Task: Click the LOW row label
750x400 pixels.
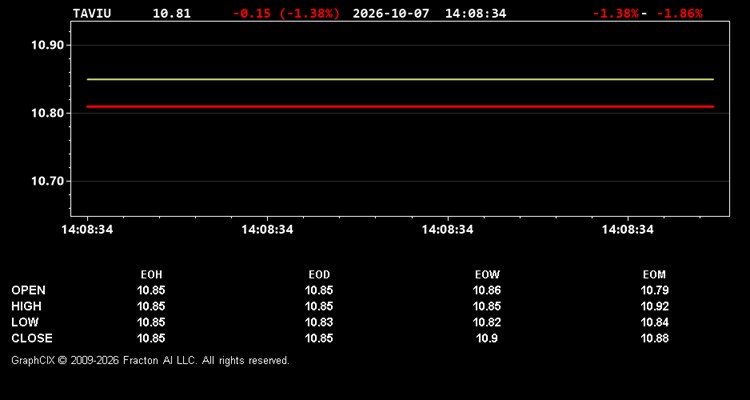Action: pyautogui.click(x=25, y=322)
